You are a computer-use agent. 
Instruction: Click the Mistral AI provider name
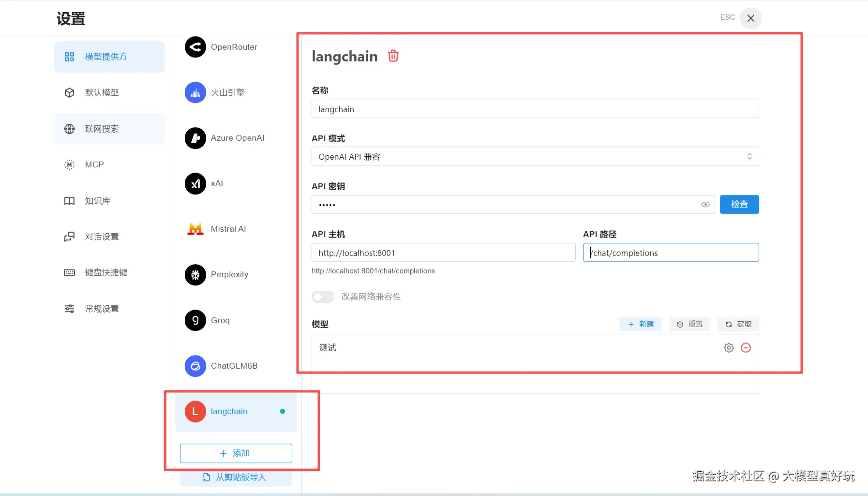pyautogui.click(x=228, y=229)
